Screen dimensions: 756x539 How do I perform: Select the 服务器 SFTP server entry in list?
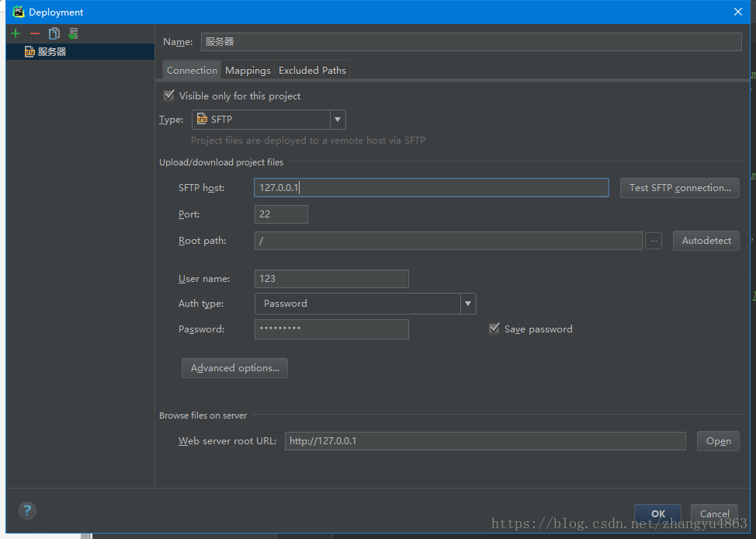click(x=51, y=52)
